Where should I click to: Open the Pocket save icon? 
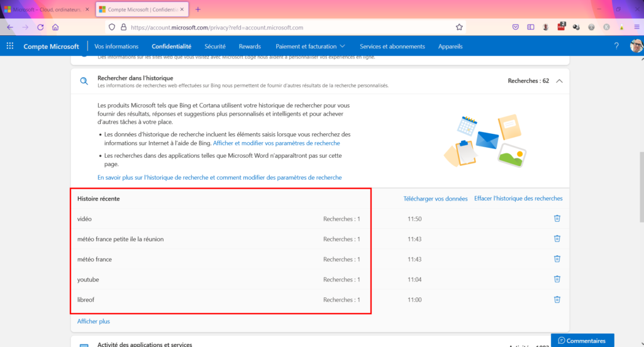tap(516, 27)
